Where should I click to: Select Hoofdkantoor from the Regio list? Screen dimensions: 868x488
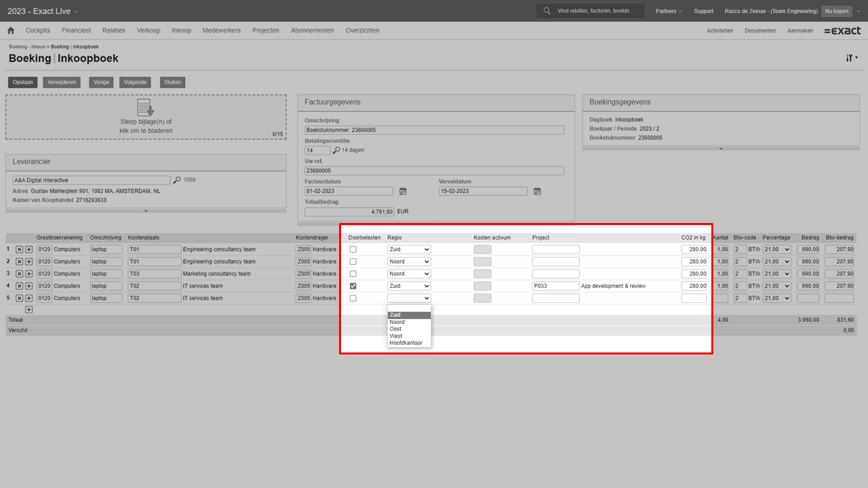(x=406, y=343)
